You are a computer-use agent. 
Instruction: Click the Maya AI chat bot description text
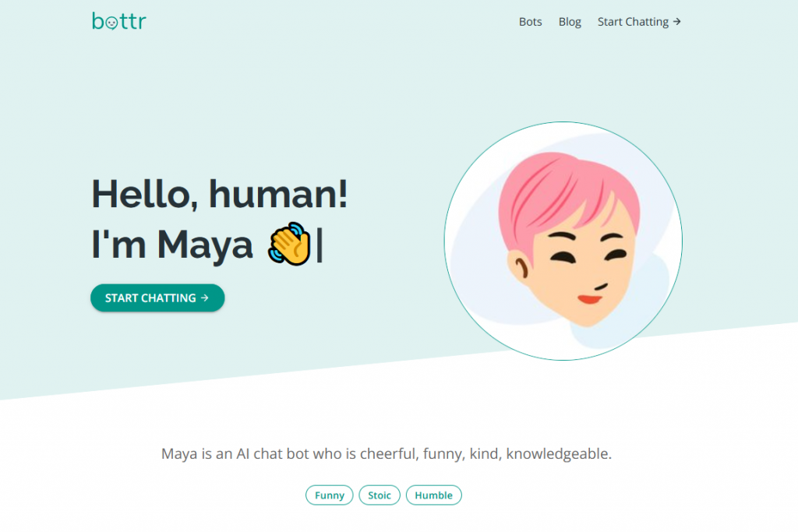387,453
